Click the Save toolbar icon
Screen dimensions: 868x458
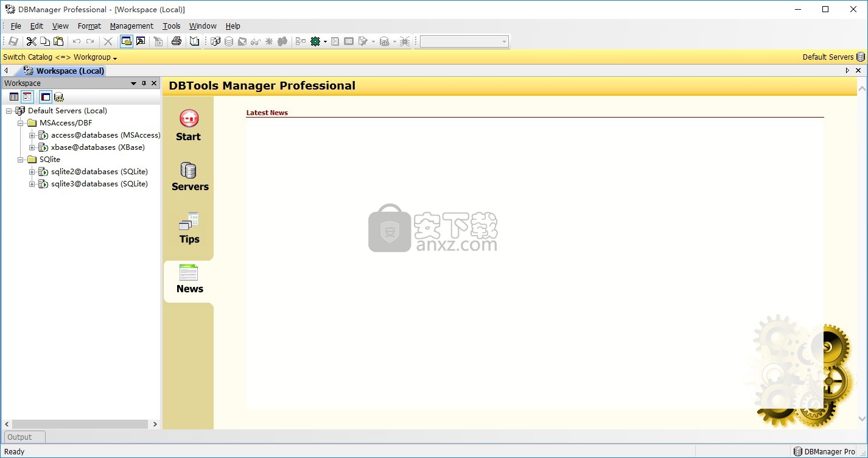tap(13, 41)
